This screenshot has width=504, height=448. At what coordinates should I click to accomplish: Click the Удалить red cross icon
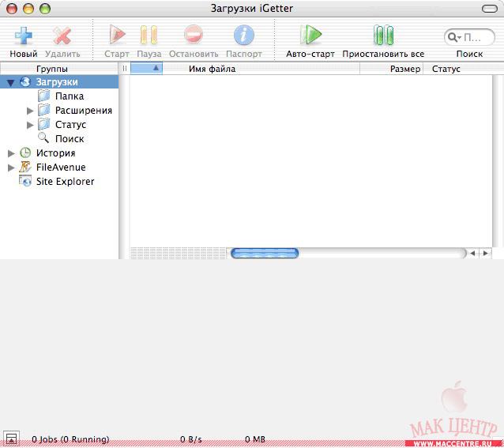click(62, 36)
